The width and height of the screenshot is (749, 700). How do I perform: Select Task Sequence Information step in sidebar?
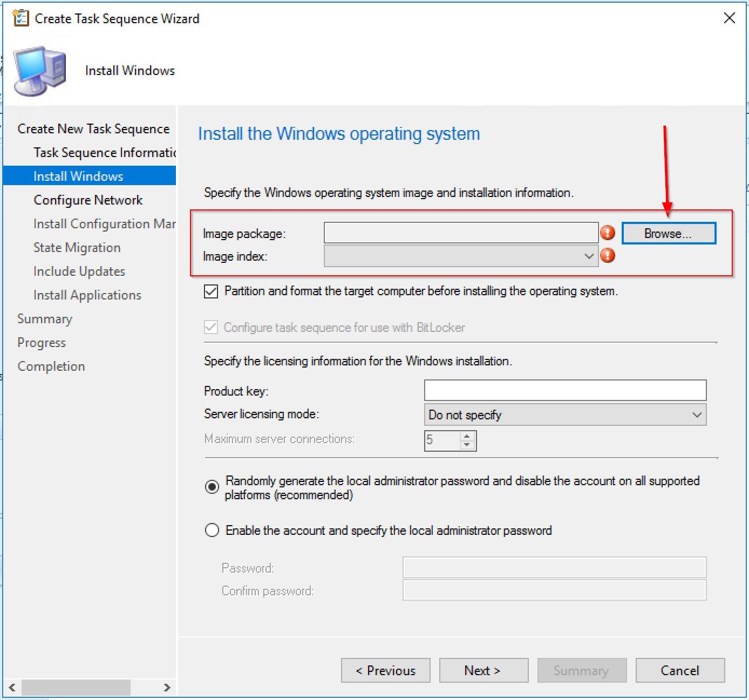pos(104,153)
